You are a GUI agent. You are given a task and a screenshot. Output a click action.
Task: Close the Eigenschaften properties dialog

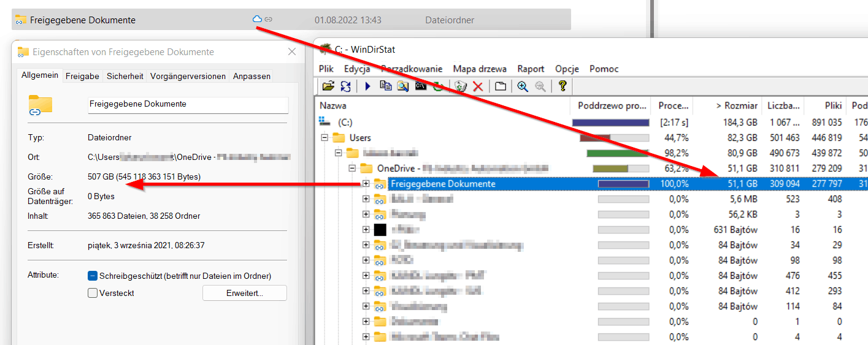293,52
